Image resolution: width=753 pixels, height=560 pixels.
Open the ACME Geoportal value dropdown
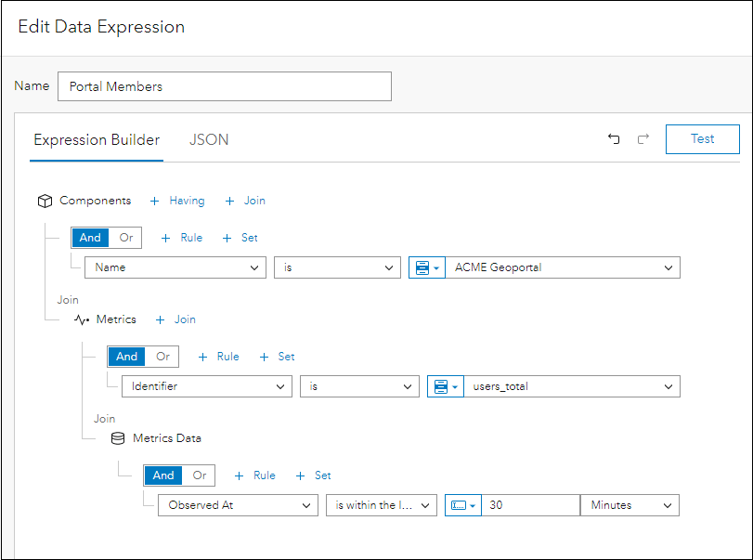pos(563,267)
